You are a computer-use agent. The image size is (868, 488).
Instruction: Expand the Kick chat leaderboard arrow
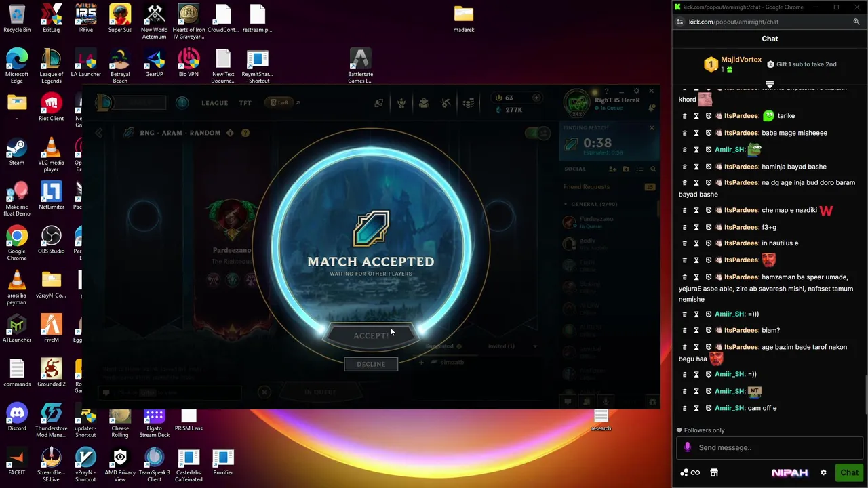(770, 85)
